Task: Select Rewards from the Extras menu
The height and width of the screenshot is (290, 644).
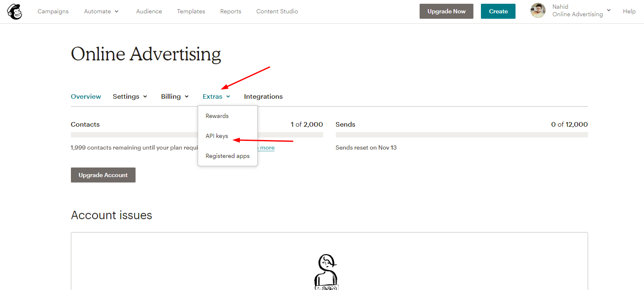Action: [216, 116]
